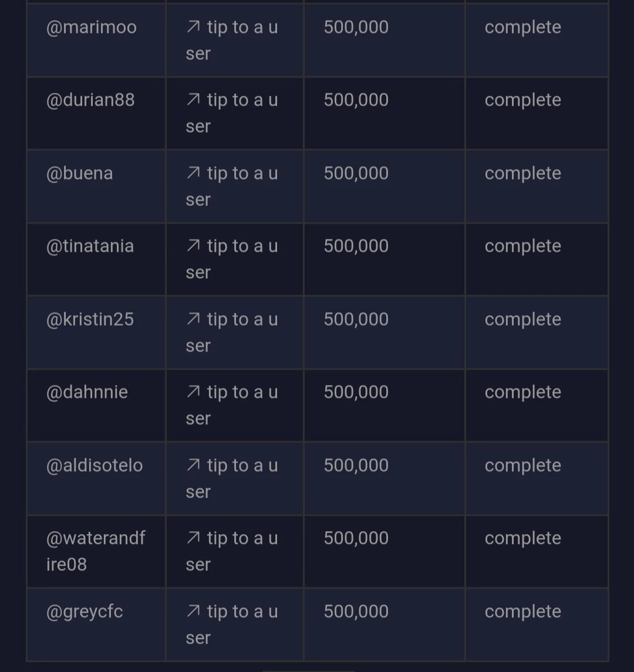Click the complete status for @dahnnie
Image resolution: width=634 pixels, height=672 pixels.
(x=523, y=393)
